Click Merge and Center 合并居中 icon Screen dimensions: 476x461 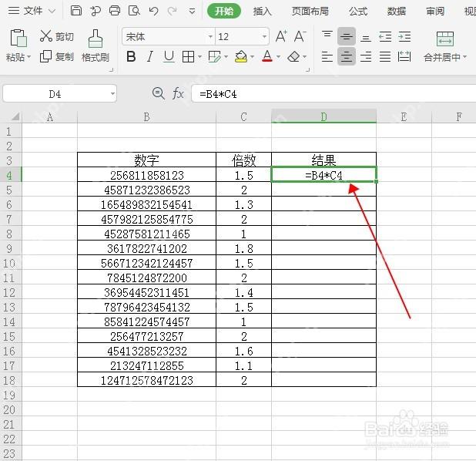pos(444,39)
